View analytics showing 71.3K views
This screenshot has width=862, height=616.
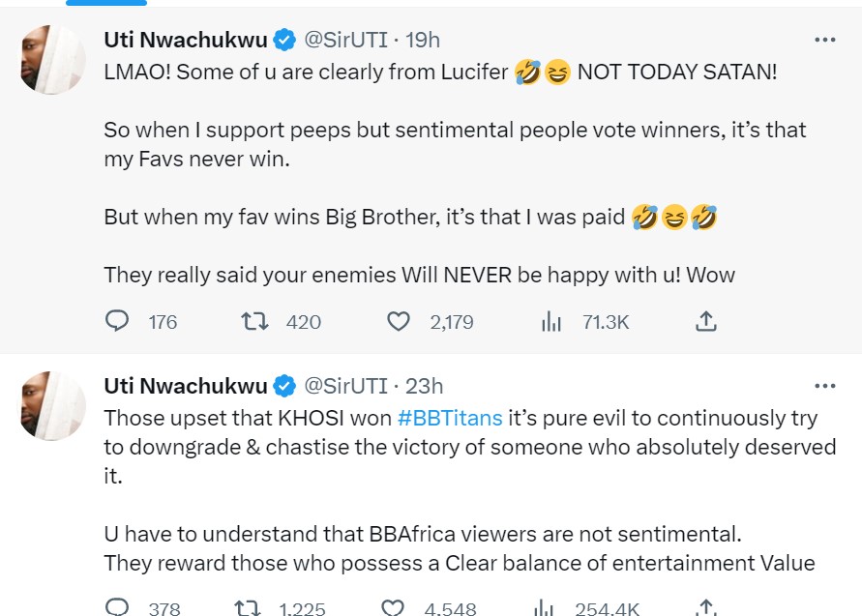550,321
